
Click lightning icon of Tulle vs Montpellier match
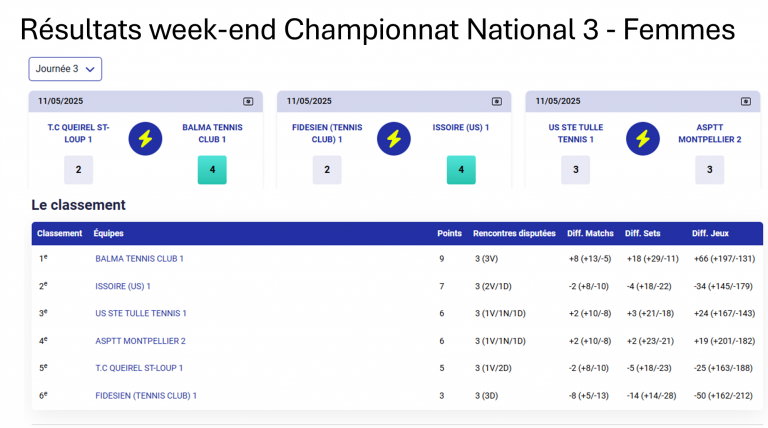click(642, 138)
